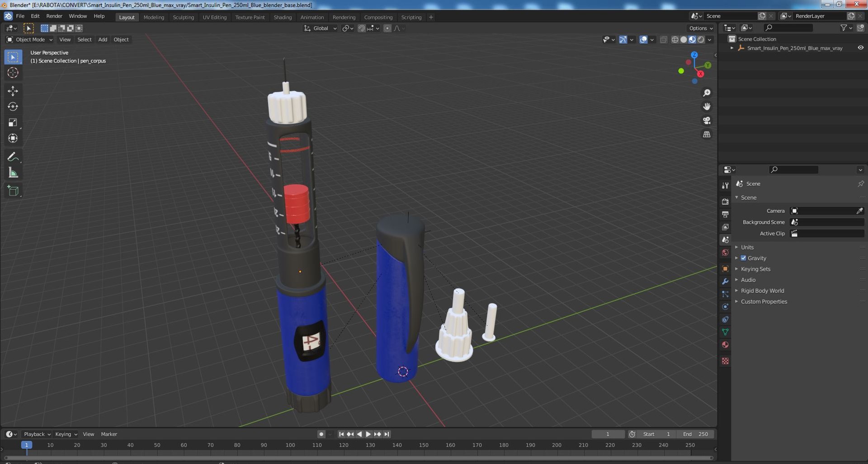Click the timeline Marker menu

pyautogui.click(x=109, y=434)
